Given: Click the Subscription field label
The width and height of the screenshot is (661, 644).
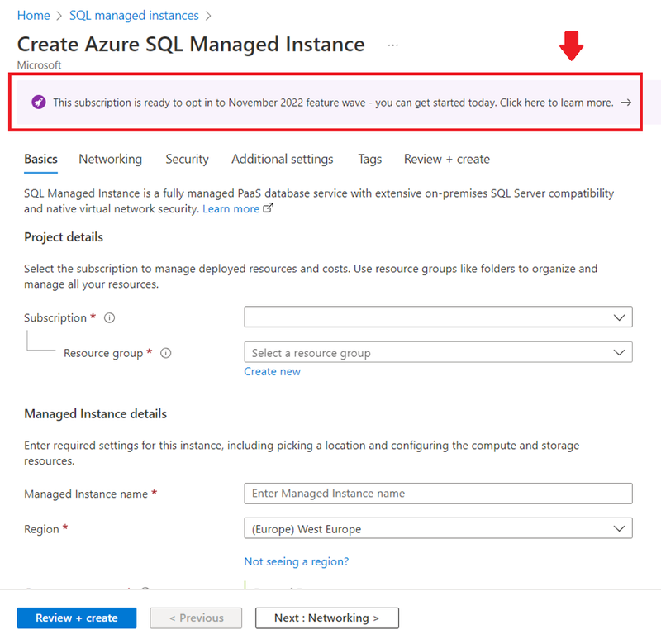Looking at the screenshot, I should 55,317.
